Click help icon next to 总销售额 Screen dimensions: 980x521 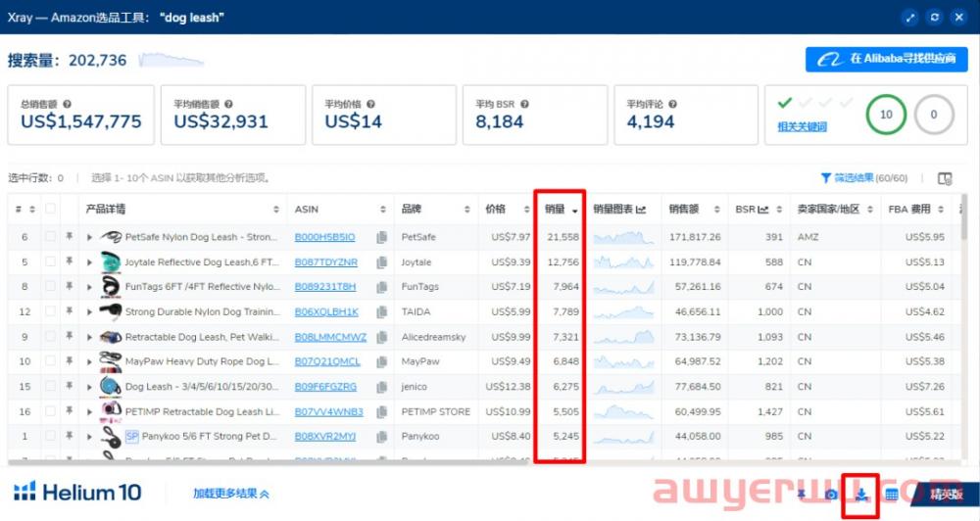[x=67, y=105]
